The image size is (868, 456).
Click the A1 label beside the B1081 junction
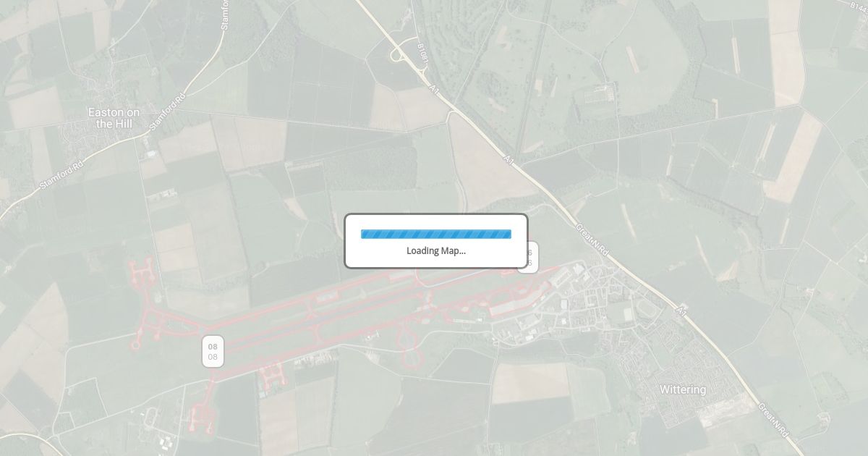click(x=433, y=90)
